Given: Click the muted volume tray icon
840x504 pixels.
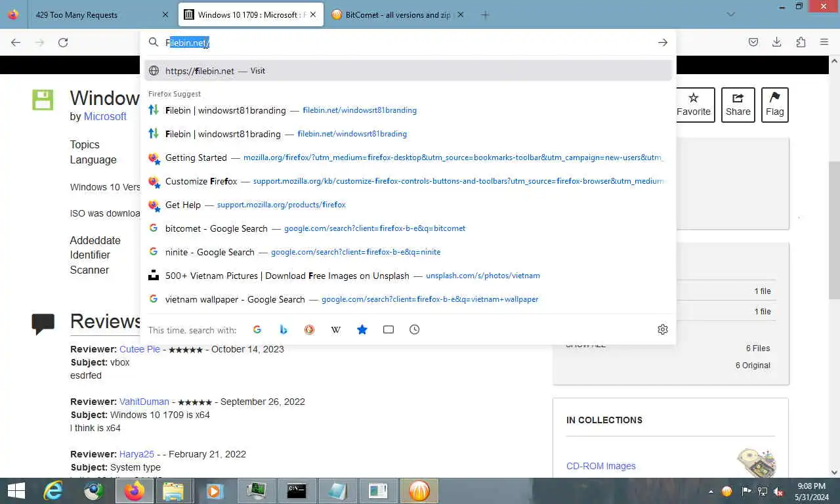Looking at the screenshot, I should pos(778,491).
